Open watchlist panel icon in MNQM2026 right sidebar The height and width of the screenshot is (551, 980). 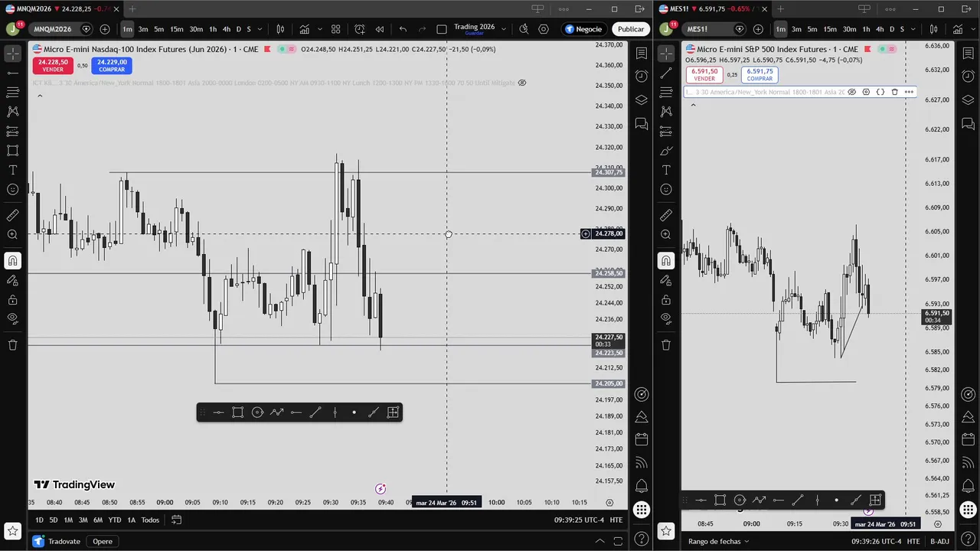[x=642, y=53]
